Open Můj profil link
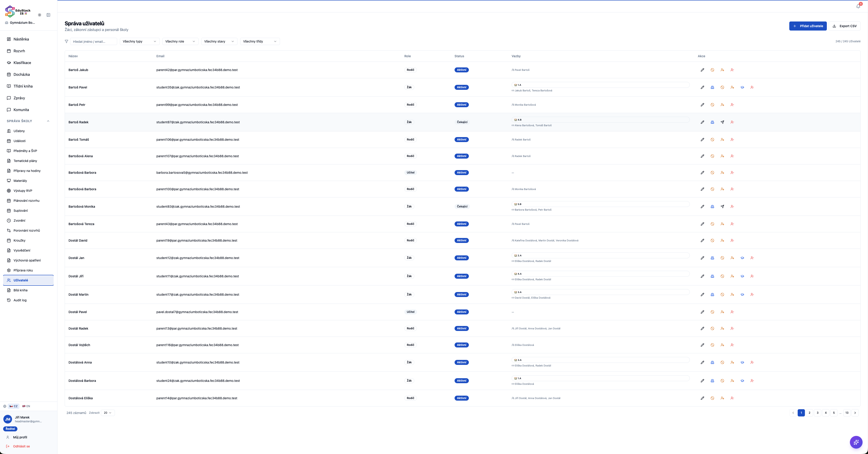Screen dimensions: 868x454 pyautogui.click(x=20, y=437)
